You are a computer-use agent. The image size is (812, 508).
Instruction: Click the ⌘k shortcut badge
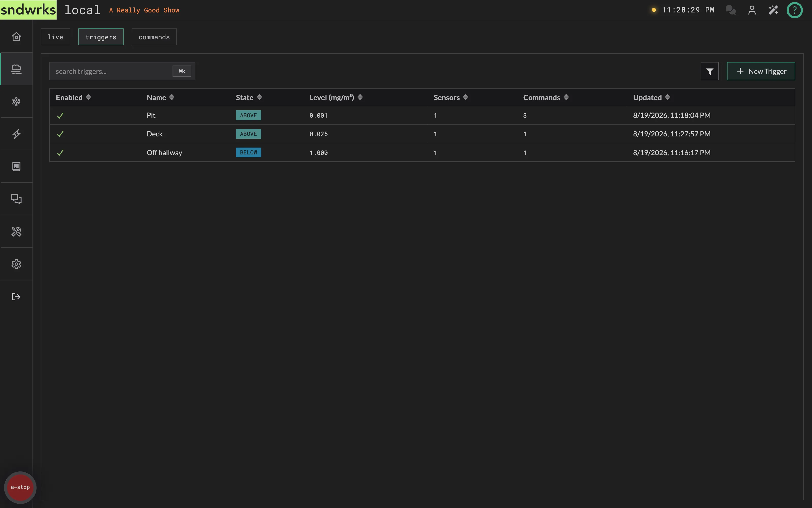pos(181,71)
